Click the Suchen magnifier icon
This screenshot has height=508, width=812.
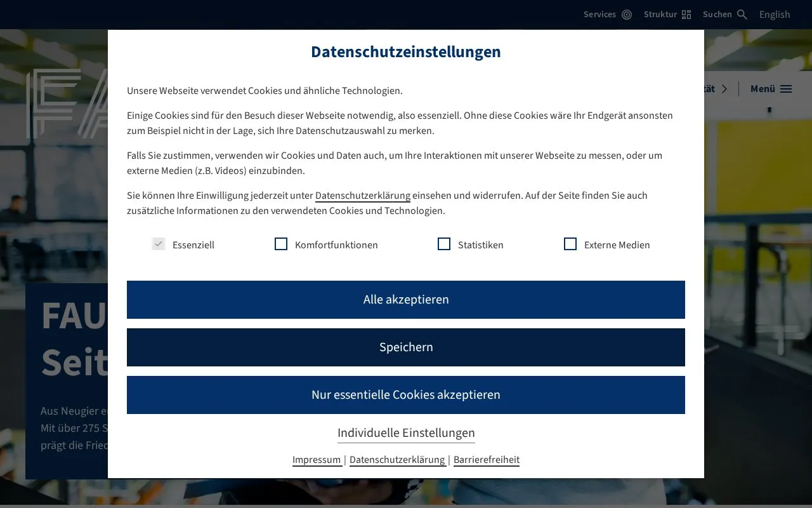742,15
